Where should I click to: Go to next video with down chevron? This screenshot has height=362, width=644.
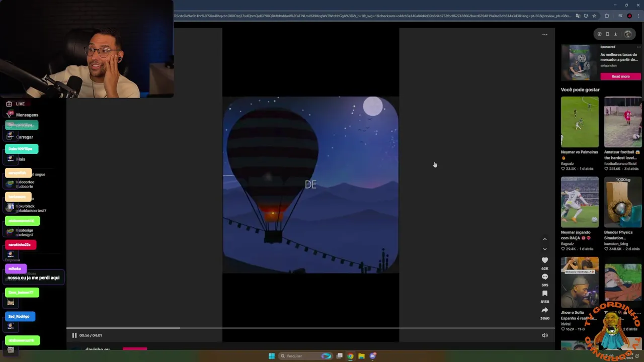click(544, 249)
